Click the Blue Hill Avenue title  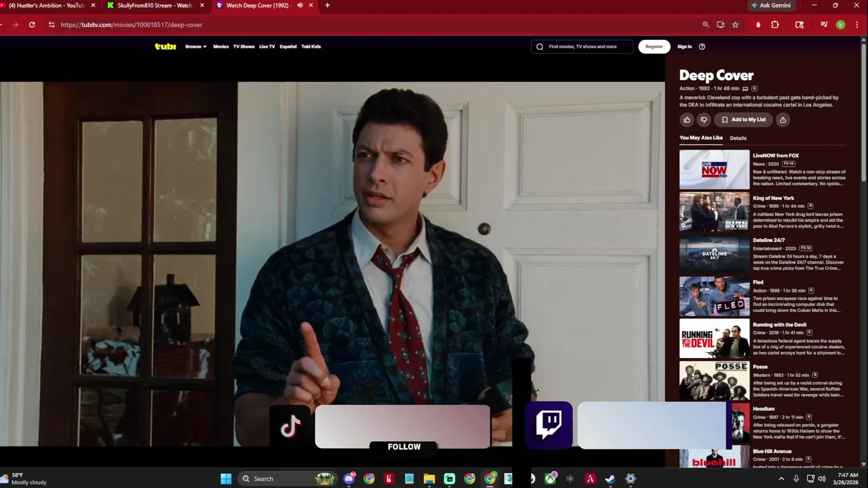click(772, 451)
